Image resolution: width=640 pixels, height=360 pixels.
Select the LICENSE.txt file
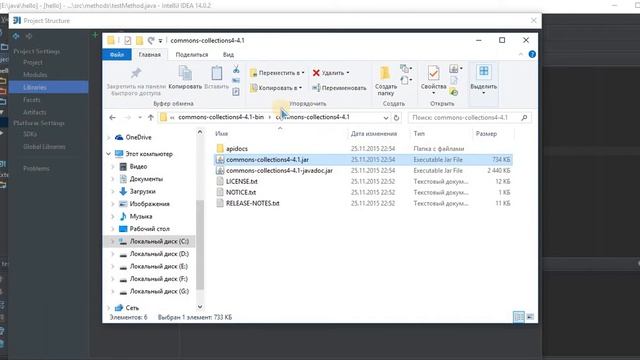(x=242, y=182)
